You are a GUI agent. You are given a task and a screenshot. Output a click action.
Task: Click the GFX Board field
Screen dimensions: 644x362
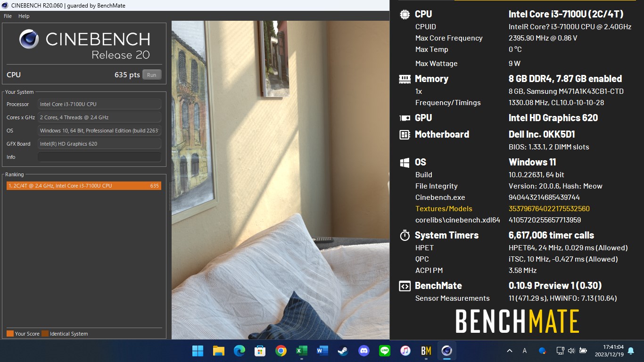tap(99, 144)
